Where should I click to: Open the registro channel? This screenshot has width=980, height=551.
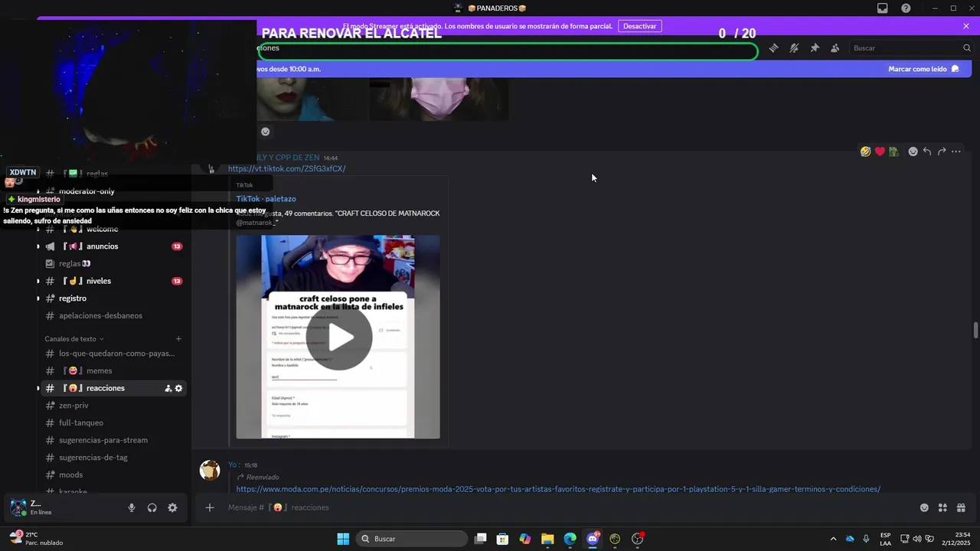(73, 298)
